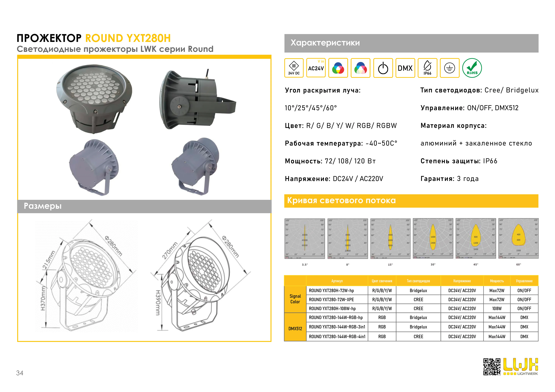Image resolution: width=555 pixels, height=392 pixels.
Task: Click the Размеры section header
Action: tap(144, 206)
